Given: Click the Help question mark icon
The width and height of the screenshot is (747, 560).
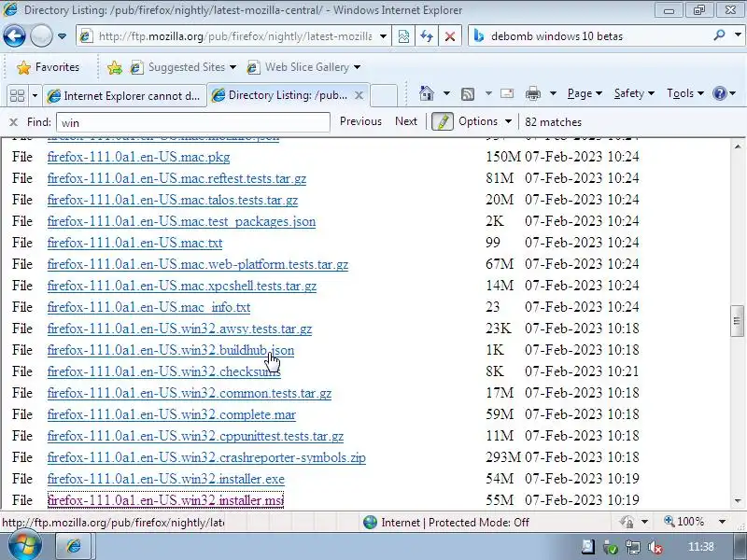Looking at the screenshot, I should 719,93.
